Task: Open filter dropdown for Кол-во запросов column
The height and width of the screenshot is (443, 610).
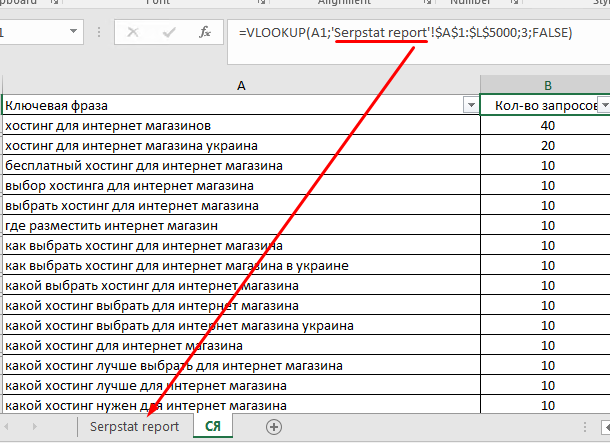Action: pos(605,105)
